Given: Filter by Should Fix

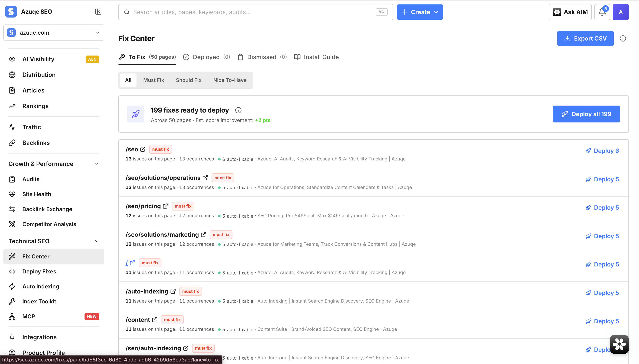Looking at the screenshot, I should [188, 80].
